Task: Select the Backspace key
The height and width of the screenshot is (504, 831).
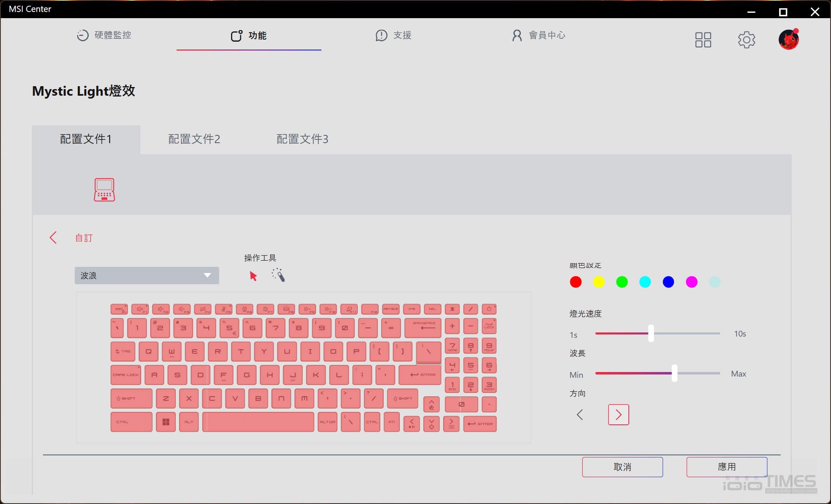Action: [x=423, y=328]
